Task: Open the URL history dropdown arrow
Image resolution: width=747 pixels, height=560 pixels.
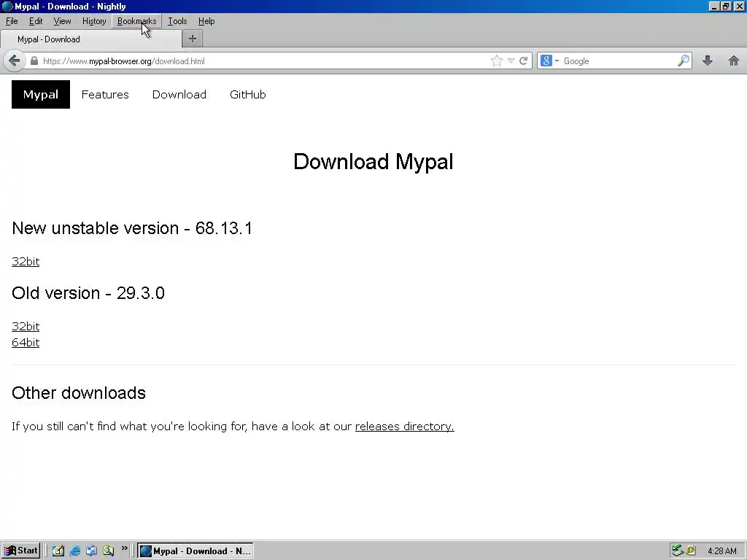Action: point(511,61)
